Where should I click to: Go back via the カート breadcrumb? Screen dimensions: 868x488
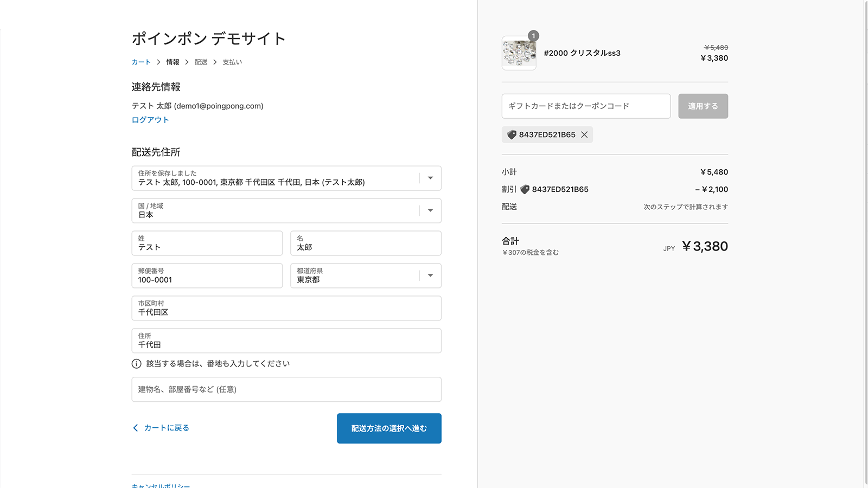141,62
